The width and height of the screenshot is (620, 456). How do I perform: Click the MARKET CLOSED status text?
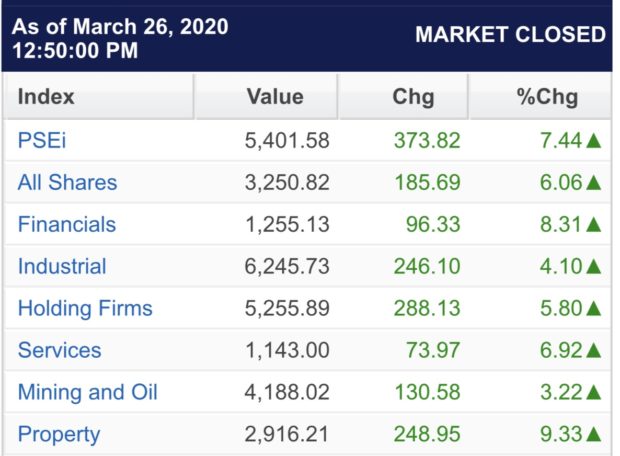(x=510, y=34)
